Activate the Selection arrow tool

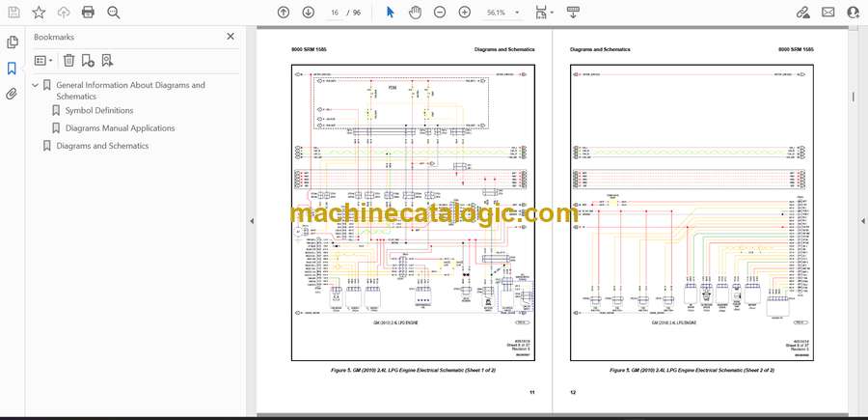click(x=391, y=13)
